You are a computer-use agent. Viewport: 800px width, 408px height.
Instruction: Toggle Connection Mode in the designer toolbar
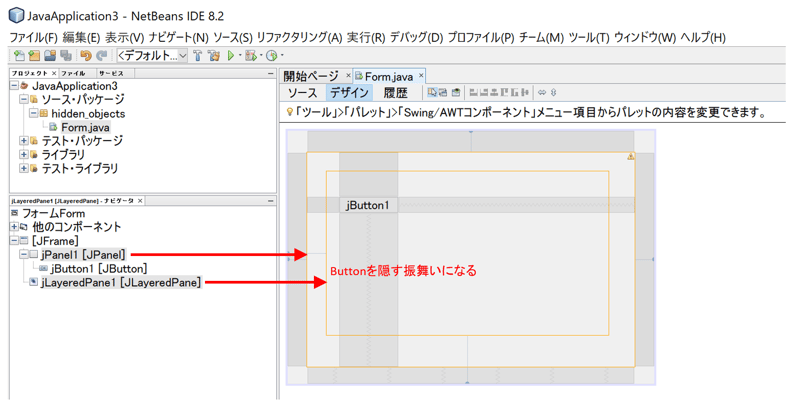pyautogui.click(x=443, y=92)
